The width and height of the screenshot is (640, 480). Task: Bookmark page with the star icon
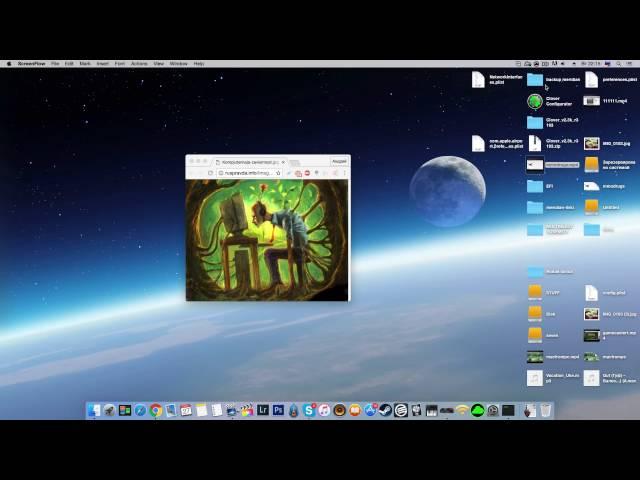coord(278,173)
